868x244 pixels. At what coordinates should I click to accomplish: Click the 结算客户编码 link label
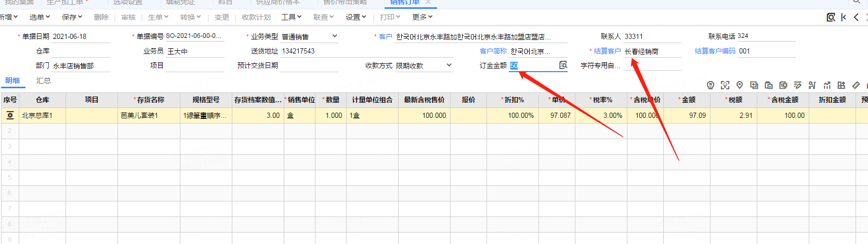click(715, 51)
